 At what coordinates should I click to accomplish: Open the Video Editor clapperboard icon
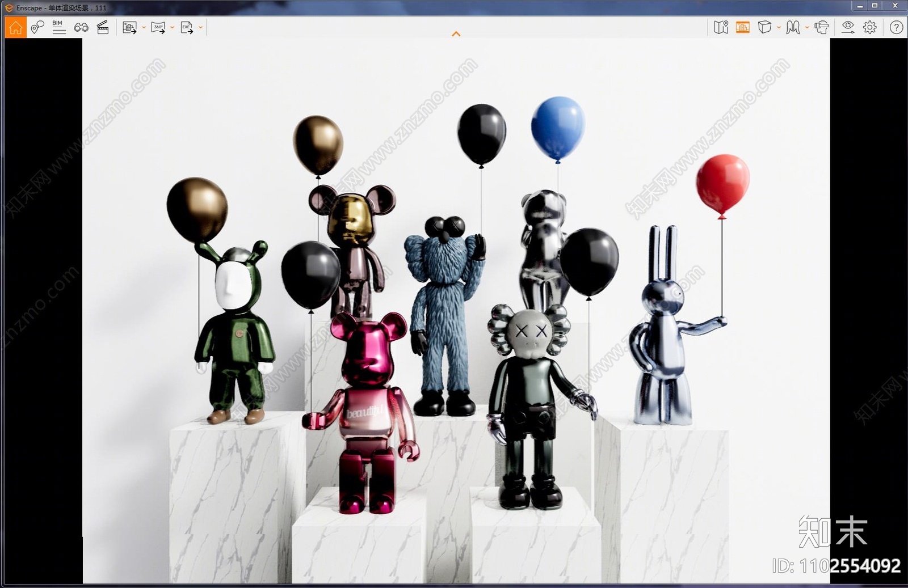103,27
